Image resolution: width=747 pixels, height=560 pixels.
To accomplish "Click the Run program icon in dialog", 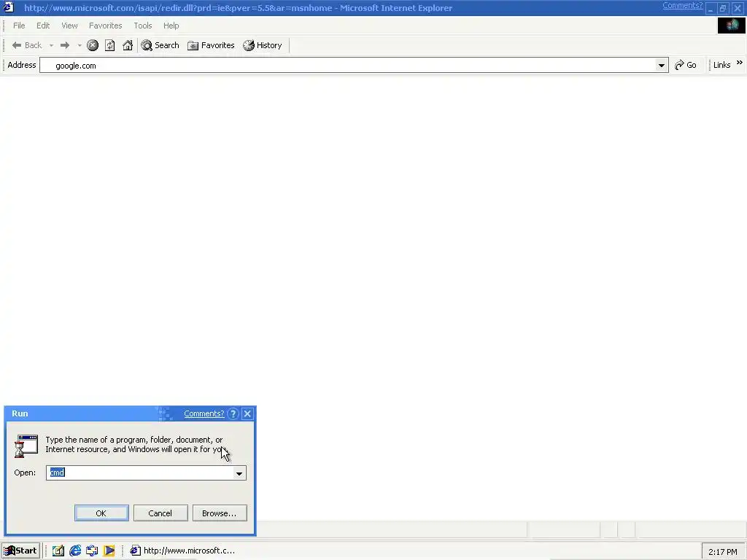I will coord(26,446).
